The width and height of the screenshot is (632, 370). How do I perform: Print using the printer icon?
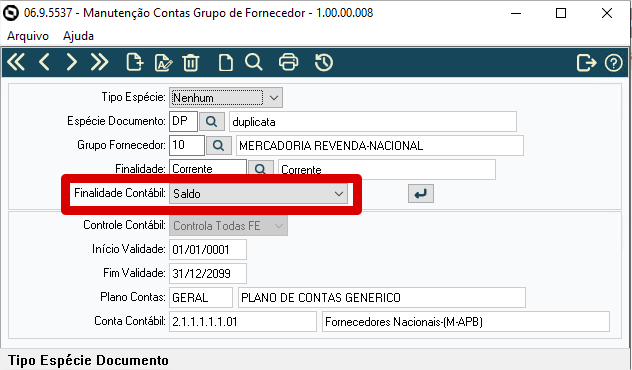pos(289,62)
